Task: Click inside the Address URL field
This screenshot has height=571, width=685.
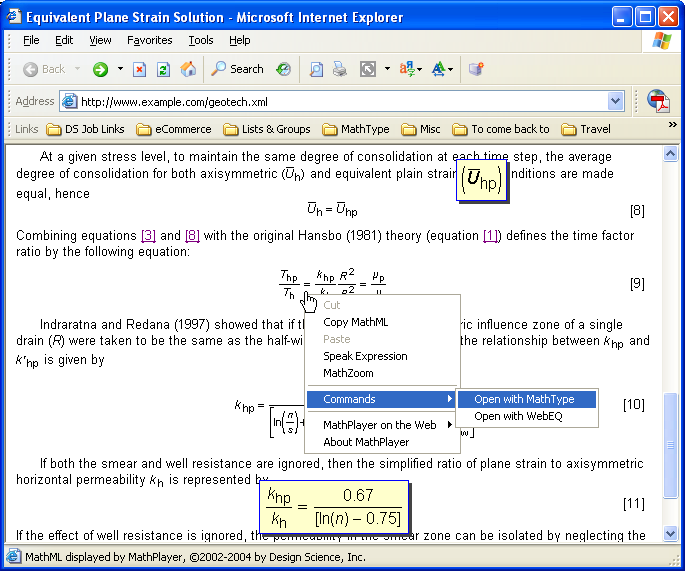Action: point(340,101)
